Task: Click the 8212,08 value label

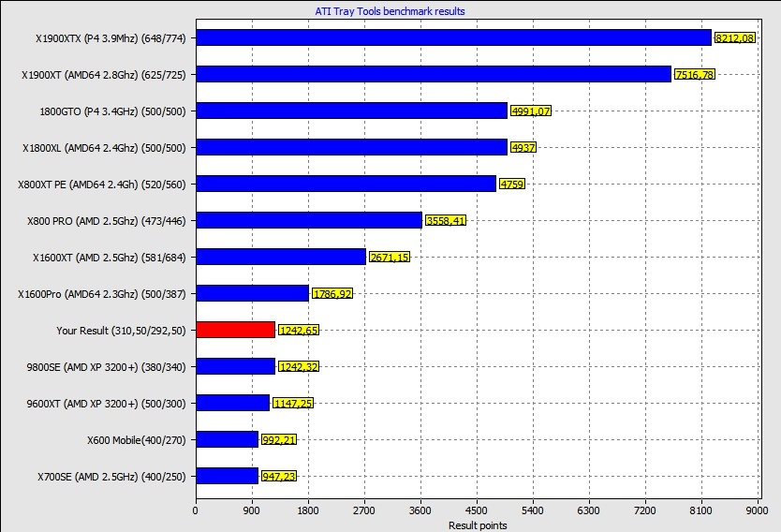Action: click(735, 37)
